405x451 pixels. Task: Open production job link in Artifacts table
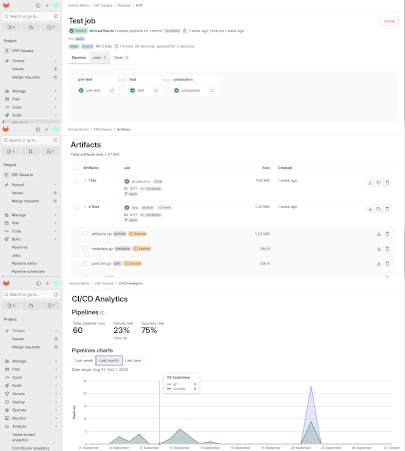coord(141,181)
